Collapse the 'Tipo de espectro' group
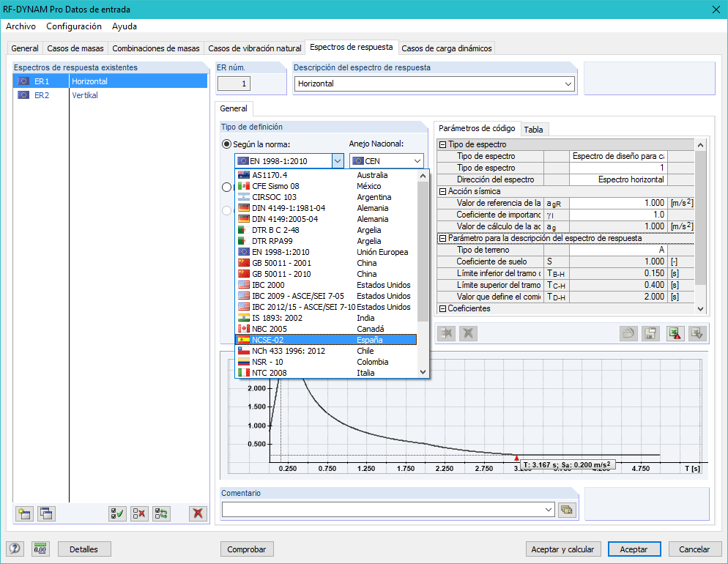 (442, 145)
